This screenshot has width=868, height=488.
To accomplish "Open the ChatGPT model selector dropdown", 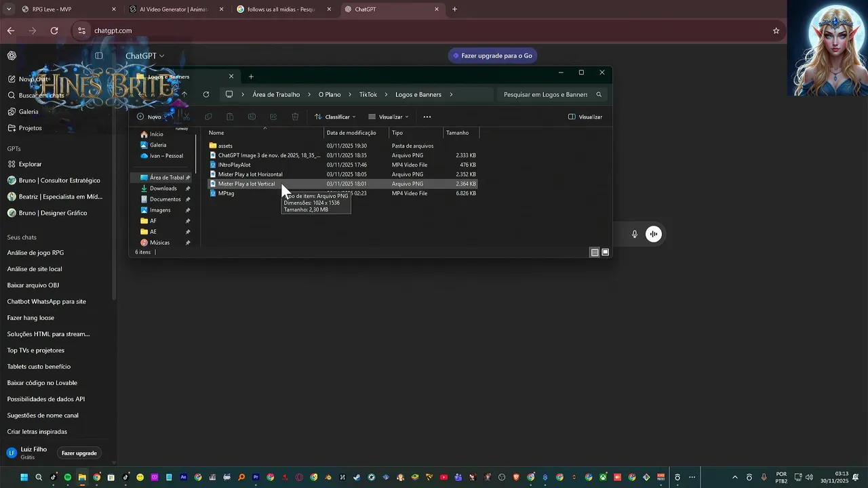I will coord(145,56).
